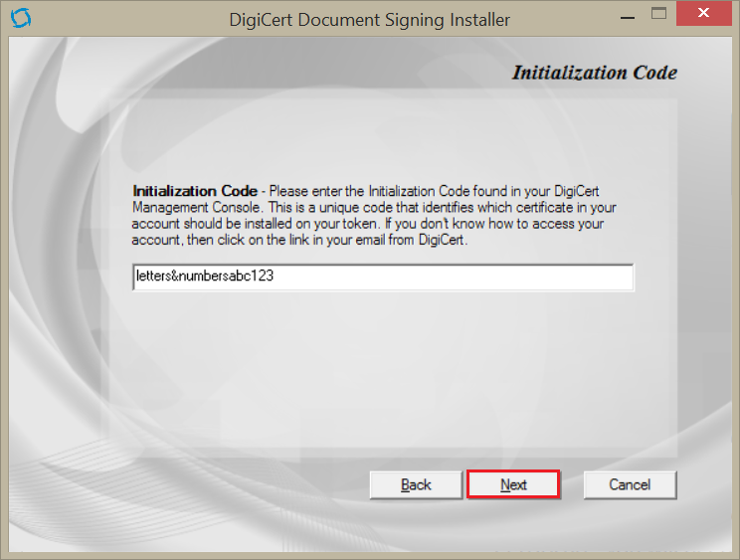Click the bold Initialization Code label

[194, 190]
